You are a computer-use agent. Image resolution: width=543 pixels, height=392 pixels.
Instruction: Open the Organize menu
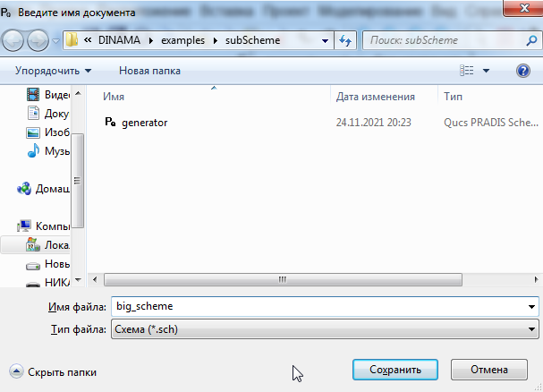[54, 71]
